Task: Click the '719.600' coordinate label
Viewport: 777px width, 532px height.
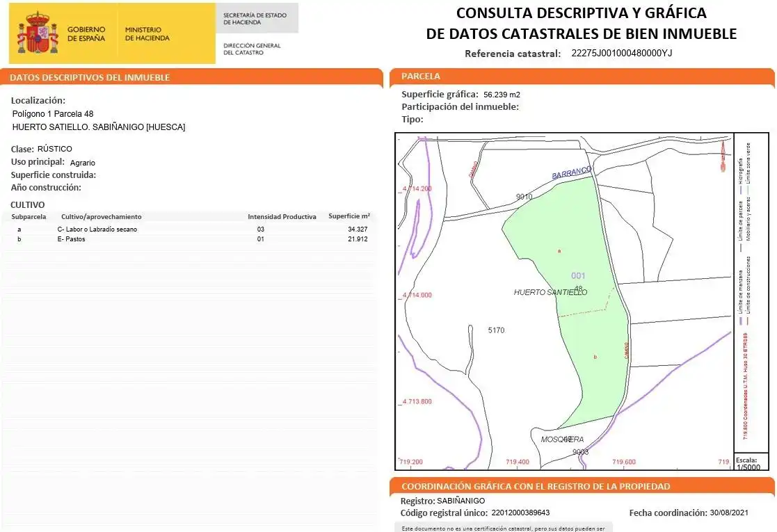Action: pyautogui.click(x=624, y=462)
